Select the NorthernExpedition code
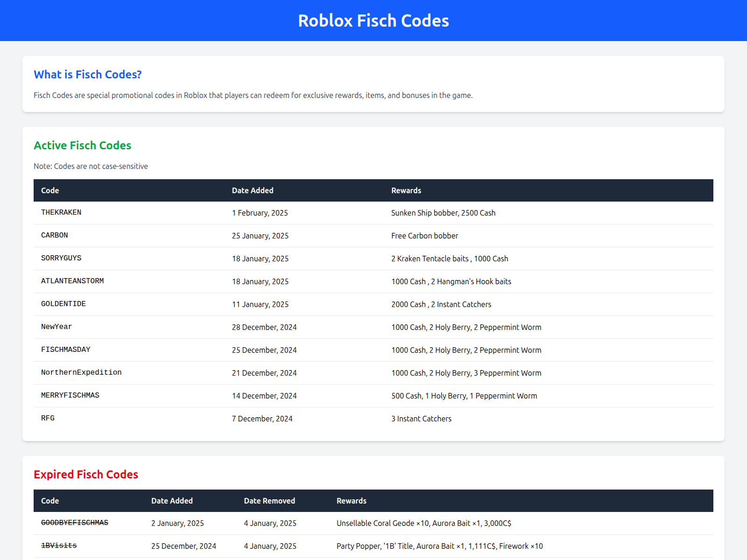This screenshot has width=747, height=560. 81,372
